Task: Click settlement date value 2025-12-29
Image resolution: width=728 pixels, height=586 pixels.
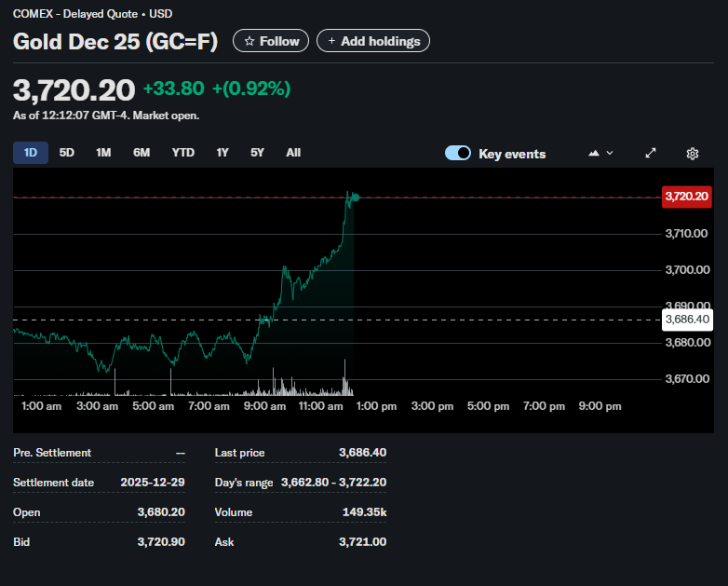Action: [153, 483]
